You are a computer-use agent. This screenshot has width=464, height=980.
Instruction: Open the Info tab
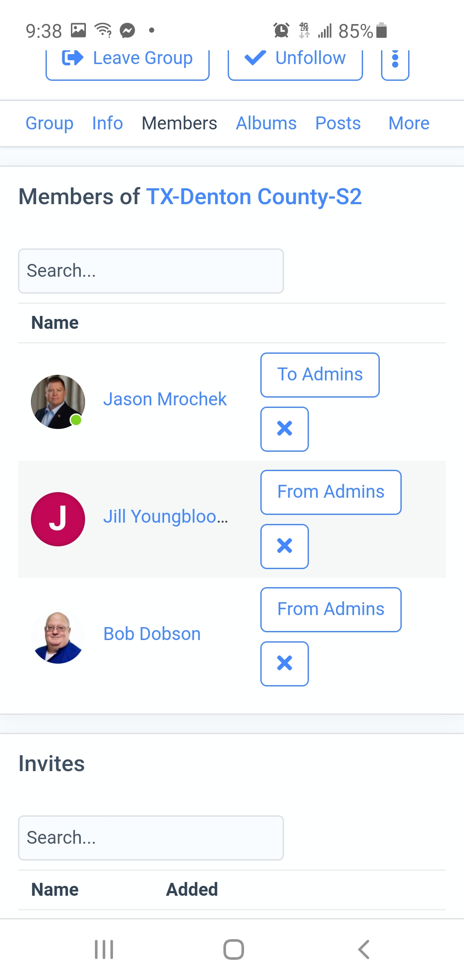107,123
